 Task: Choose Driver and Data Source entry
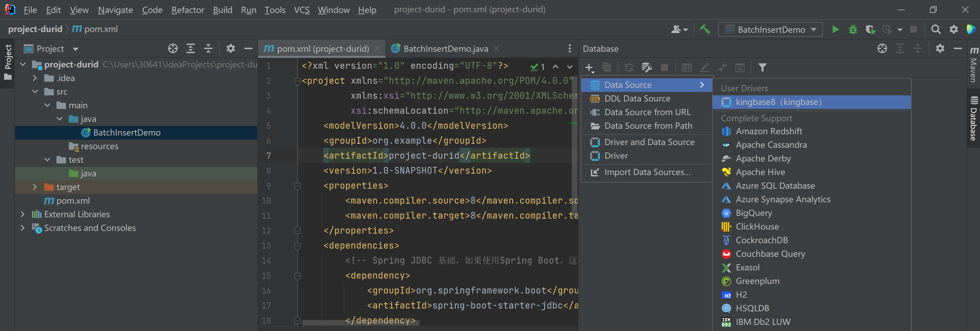647,142
